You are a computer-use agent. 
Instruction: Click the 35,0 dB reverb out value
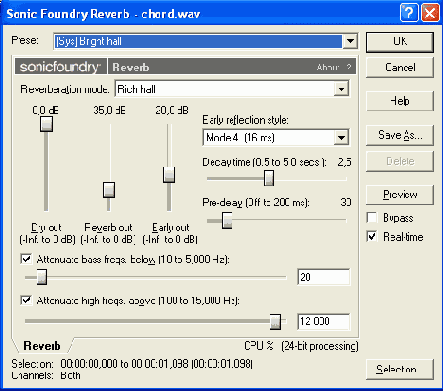click(x=109, y=110)
